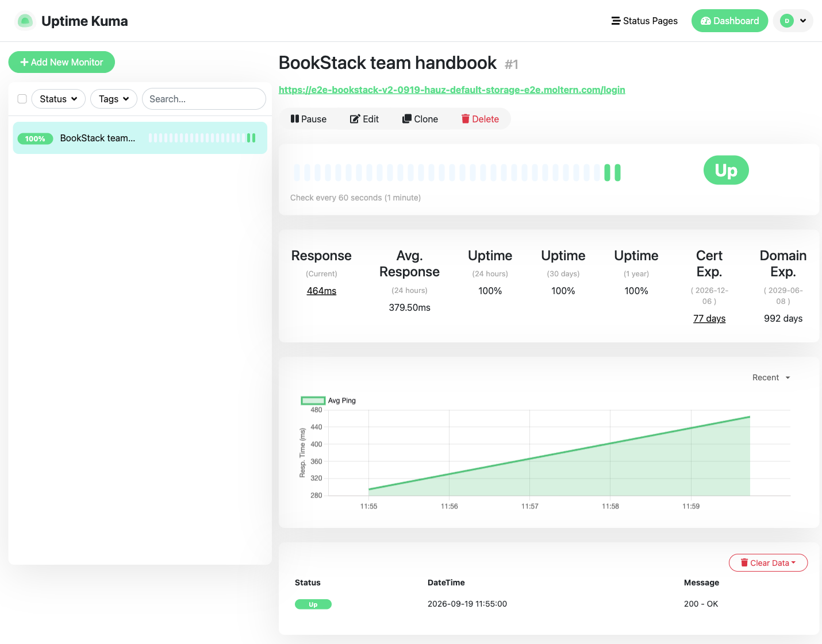Click the Uptime Kuma title text
The width and height of the screenshot is (822, 644).
tap(84, 21)
